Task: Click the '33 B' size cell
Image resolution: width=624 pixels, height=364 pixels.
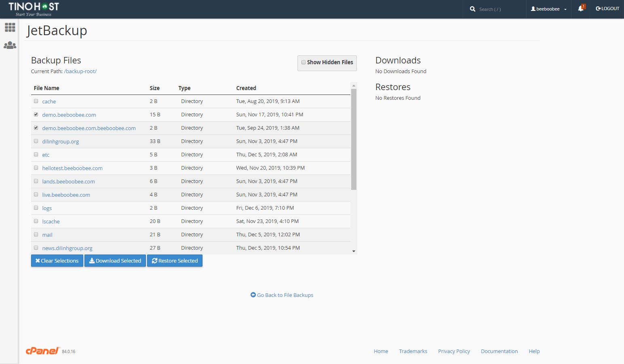Action: (x=155, y=141)
